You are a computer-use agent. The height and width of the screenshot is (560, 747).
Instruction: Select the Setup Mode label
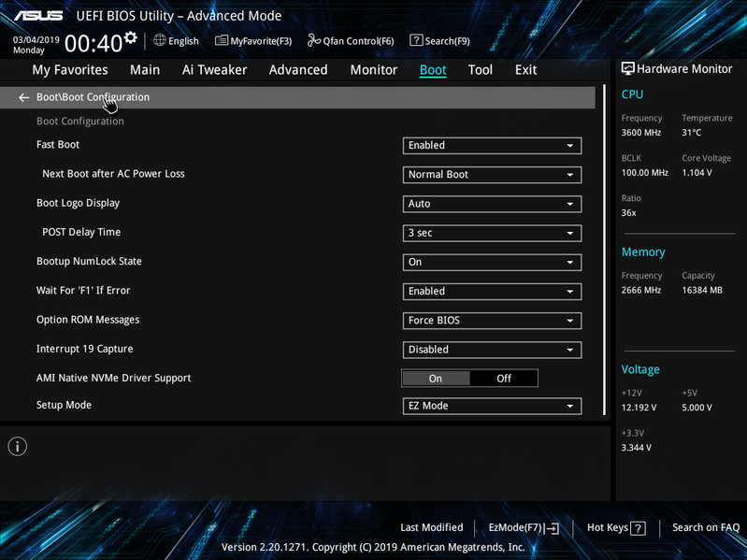pos(64,405)
